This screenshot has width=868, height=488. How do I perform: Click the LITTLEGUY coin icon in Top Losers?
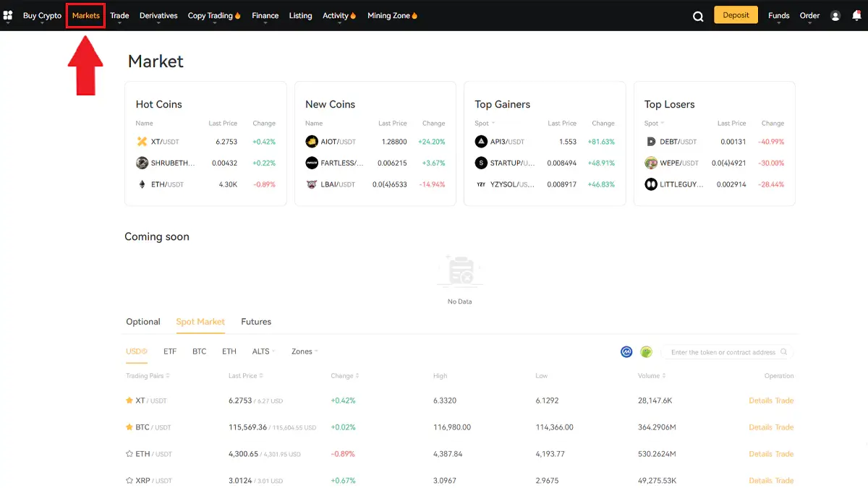click(651, 184)
